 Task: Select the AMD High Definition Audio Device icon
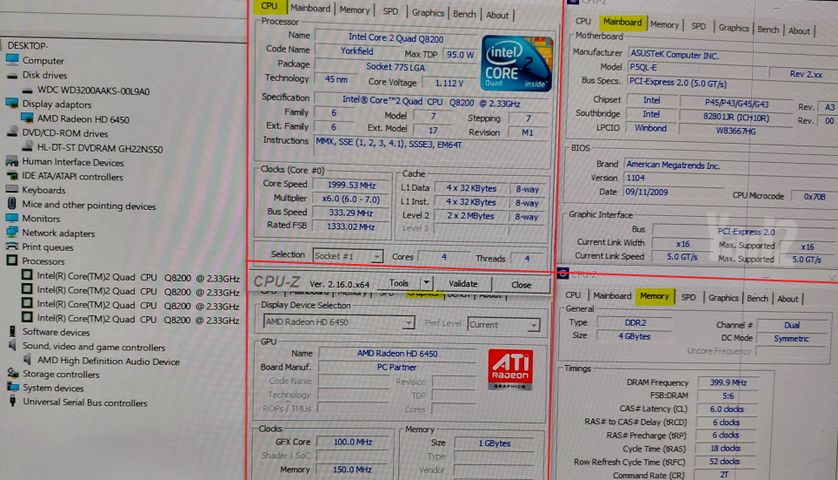[x=27, y=360]
